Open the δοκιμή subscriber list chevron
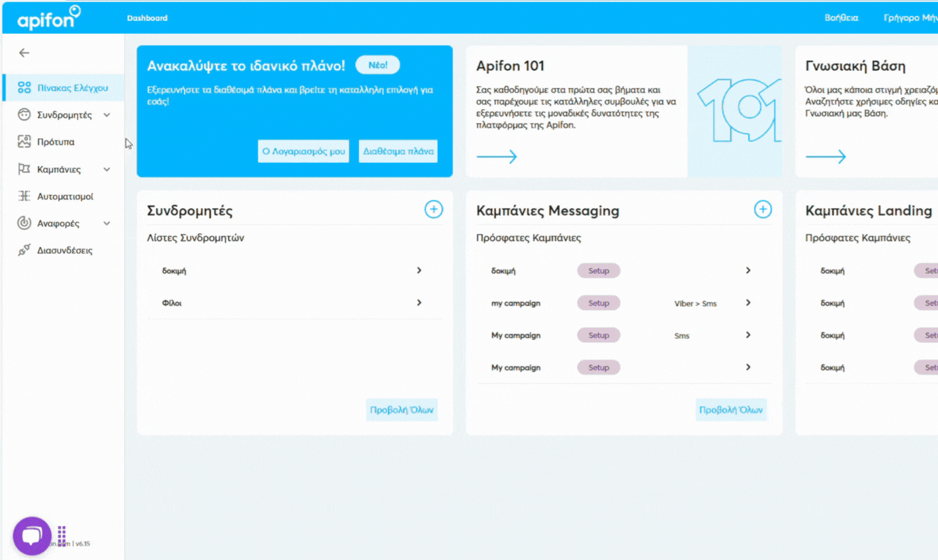 coord(419,270)
